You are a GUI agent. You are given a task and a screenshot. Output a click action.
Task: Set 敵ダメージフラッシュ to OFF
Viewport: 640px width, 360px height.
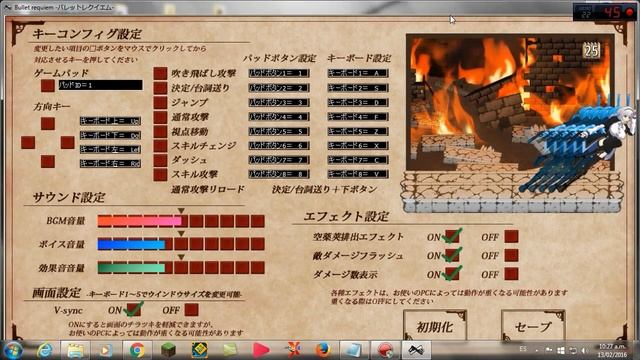(x=511, y=255)
